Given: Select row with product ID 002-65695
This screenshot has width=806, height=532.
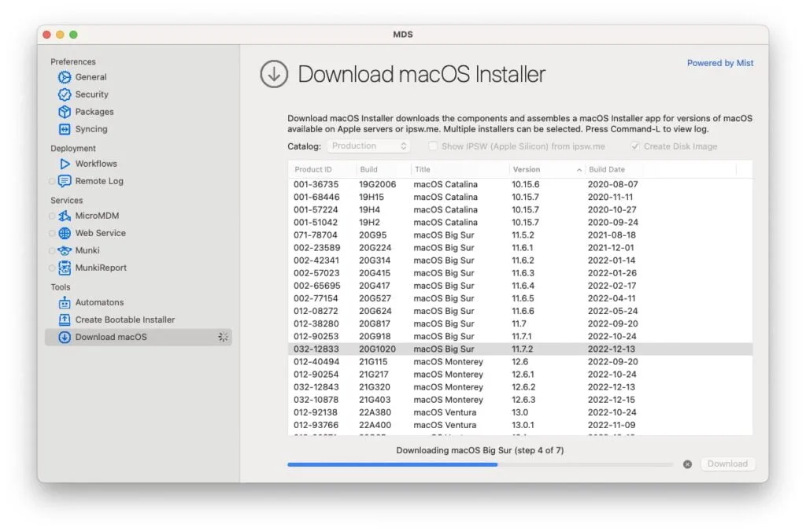Looking at the screenshot, I should (x=520, y=286).
